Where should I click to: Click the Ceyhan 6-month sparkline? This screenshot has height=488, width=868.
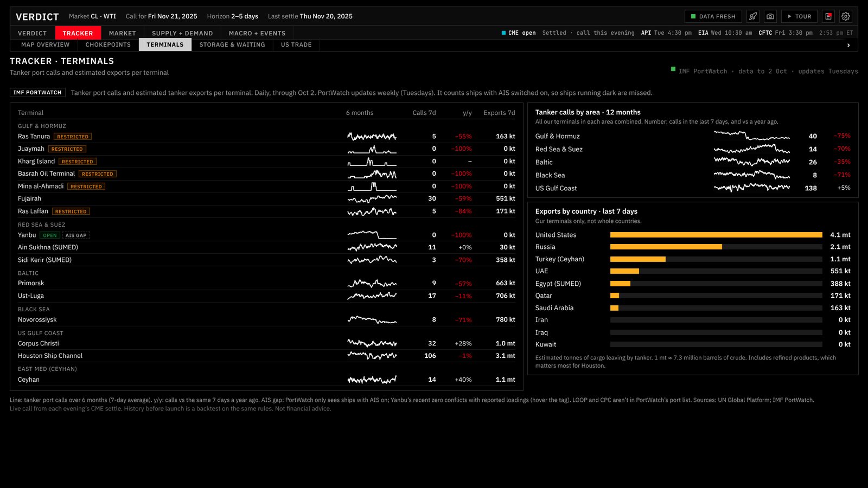(x=372, y=380)
